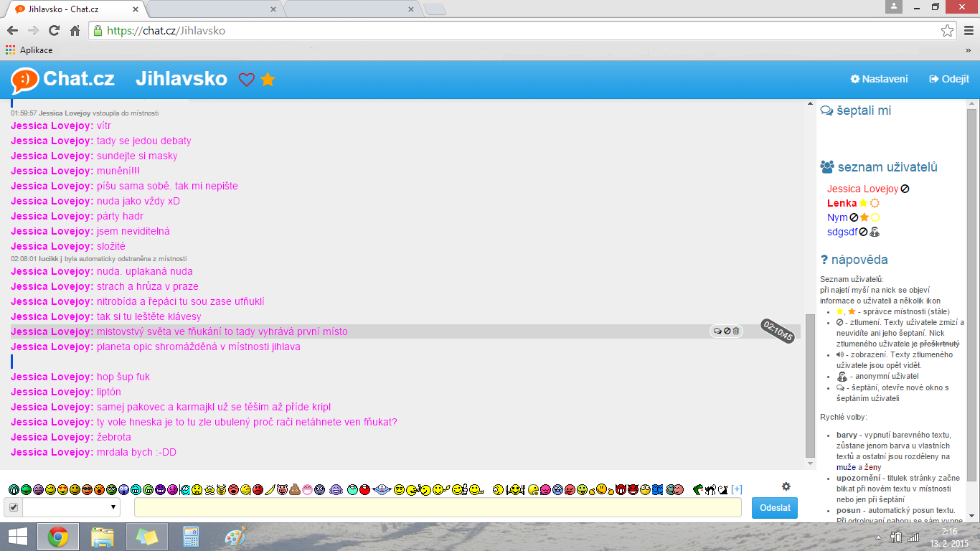Click orange sun icon beside Lenka

point(875,203)
